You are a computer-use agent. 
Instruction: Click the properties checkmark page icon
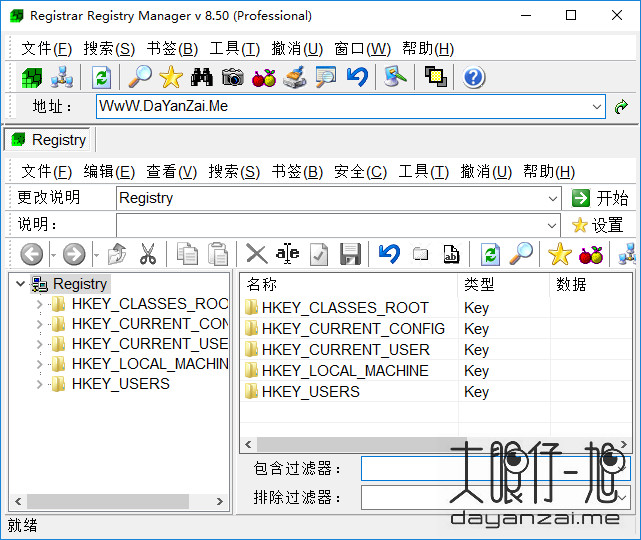tap(319, 254)
